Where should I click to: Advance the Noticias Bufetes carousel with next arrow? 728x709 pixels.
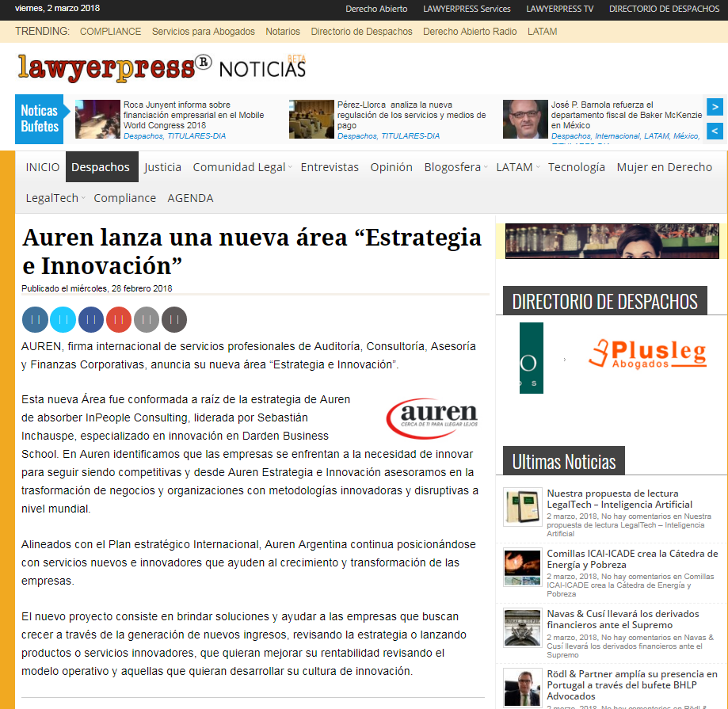coord(715,107)
